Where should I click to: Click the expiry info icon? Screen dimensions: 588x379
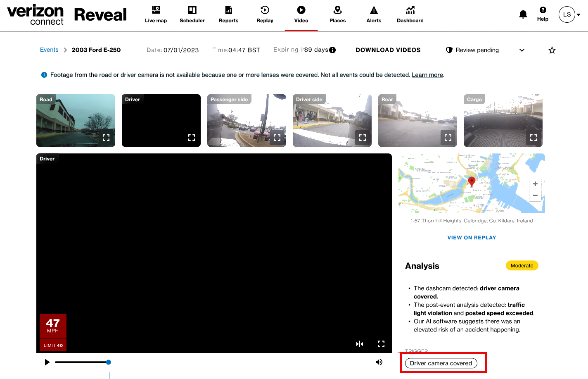pos(332,50)
